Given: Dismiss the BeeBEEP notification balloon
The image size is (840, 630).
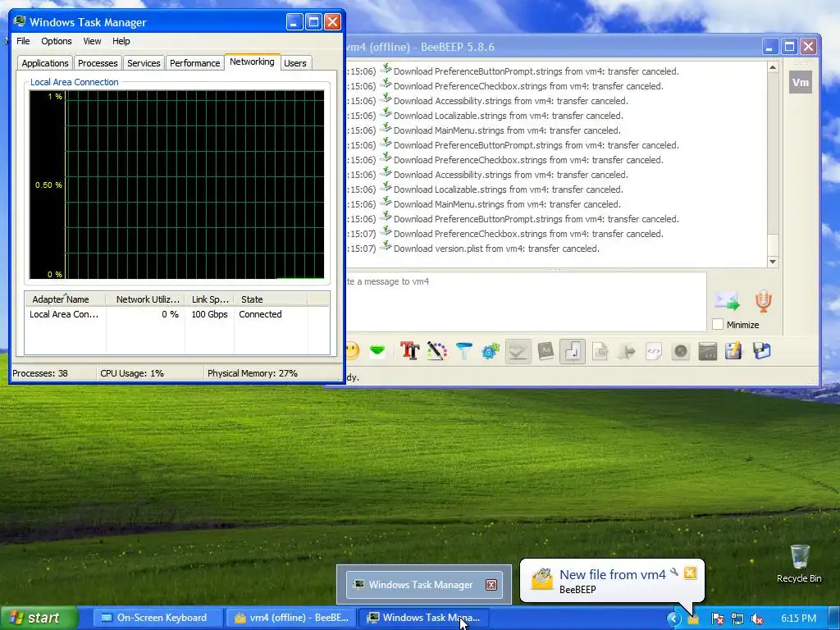Looking at the screenshot, I should 691,573.
